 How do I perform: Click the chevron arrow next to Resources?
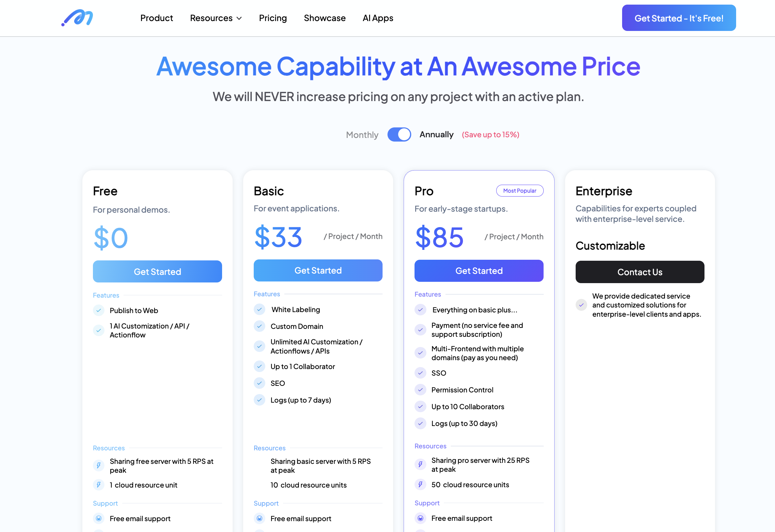[239, 18]
